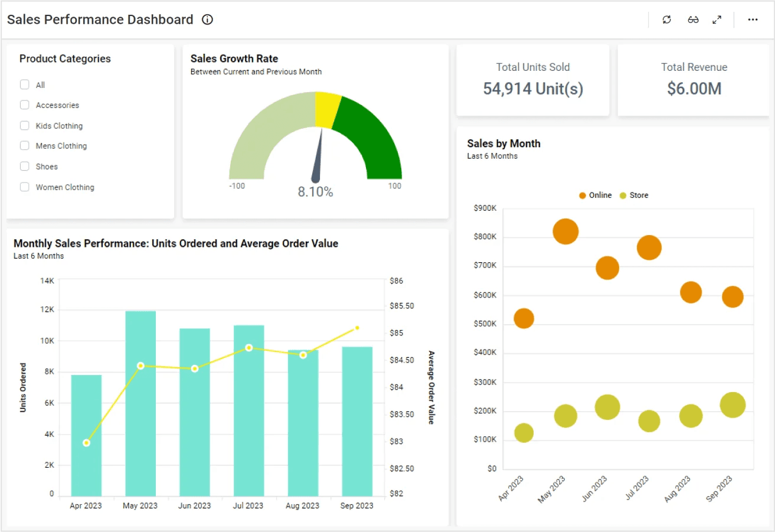775x532 pixels.
Task: Click the Jul 2023 Online sales bubble
Action: point(649,247)
